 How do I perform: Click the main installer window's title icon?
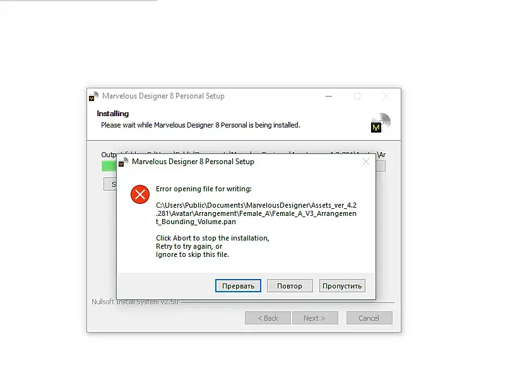click(x=93, y=97)
